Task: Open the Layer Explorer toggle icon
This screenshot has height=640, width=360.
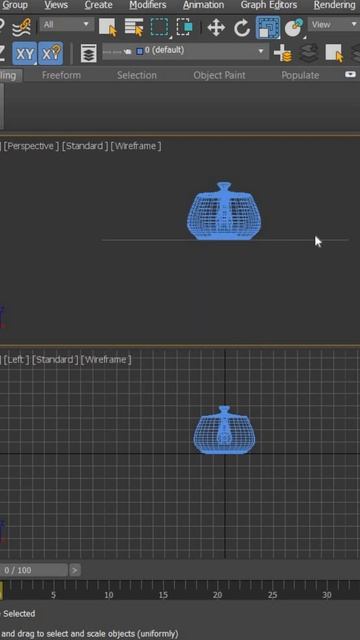Action: (x=88, y=53)
